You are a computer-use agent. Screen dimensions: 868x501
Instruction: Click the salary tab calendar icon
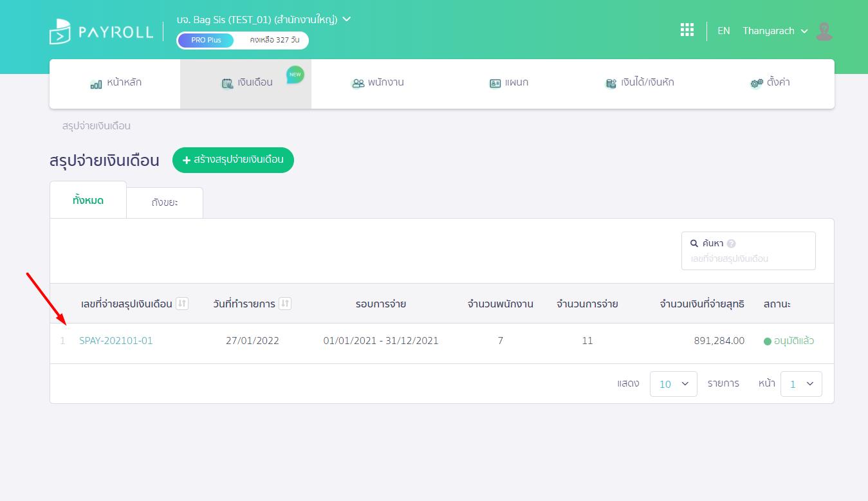[x=228, y=84]
